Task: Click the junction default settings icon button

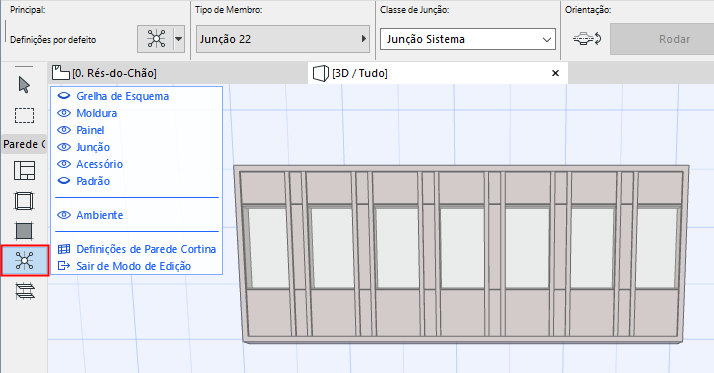Action: point(156,39)
